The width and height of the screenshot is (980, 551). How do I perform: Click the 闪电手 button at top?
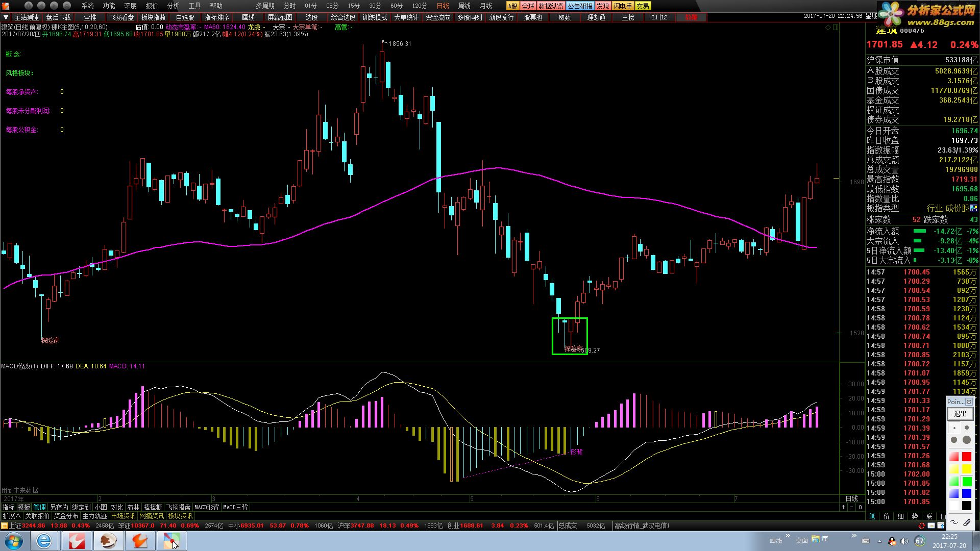(623, 6)
